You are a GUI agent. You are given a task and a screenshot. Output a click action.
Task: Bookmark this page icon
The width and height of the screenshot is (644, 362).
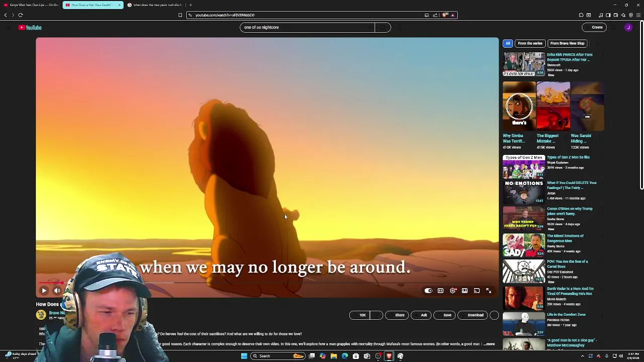click(x=180, y=15)
